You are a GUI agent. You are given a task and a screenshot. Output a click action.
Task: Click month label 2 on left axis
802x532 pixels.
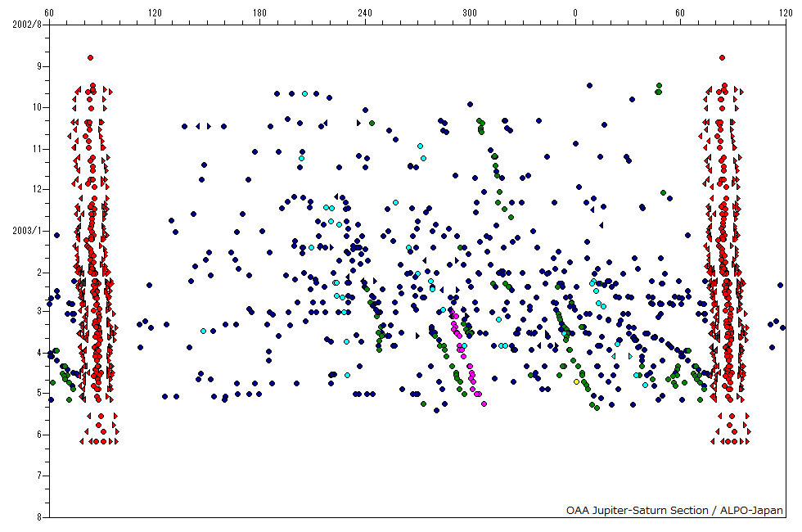click(39, 273)
